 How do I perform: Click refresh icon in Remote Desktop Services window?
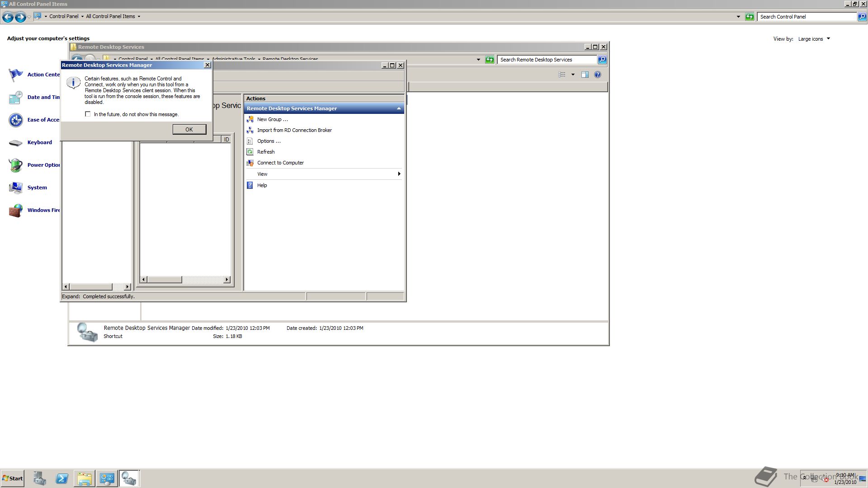tap(490, 60)
